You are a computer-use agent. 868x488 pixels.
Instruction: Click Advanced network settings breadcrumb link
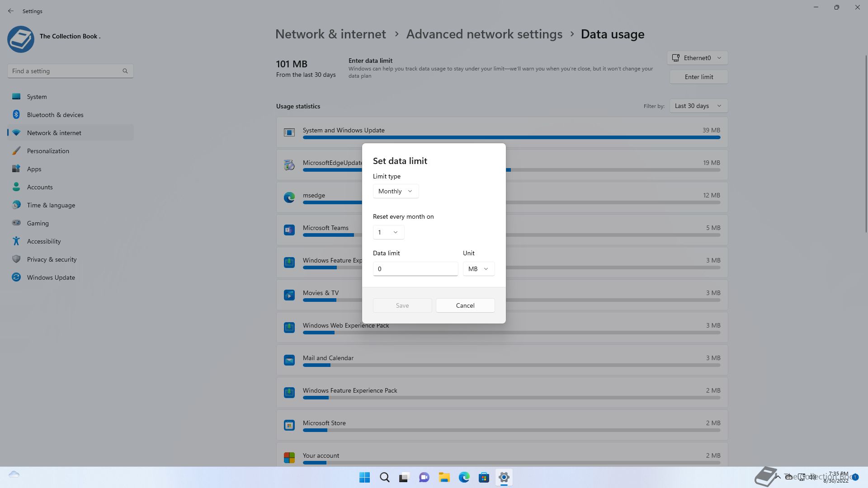pos(484,34)
